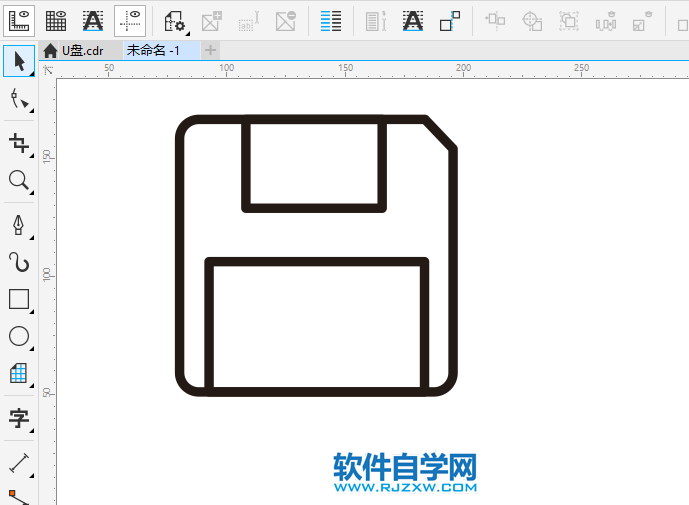Screen dimensions: 689x505
Task: Click the add placeholder frame icon
Action: (211, 21)
